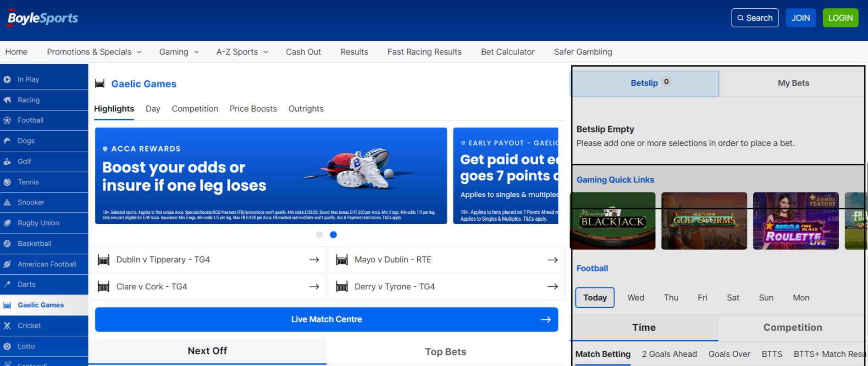
Task: Open the Results nav link
Action: pos(354,52)
